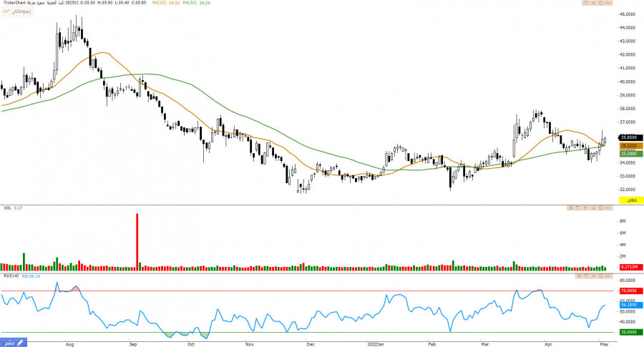Image resolution: width=644 pixels, height=347 pixels.
Task: Click the blue publish button at bottom left
Action: click(14, 342)
